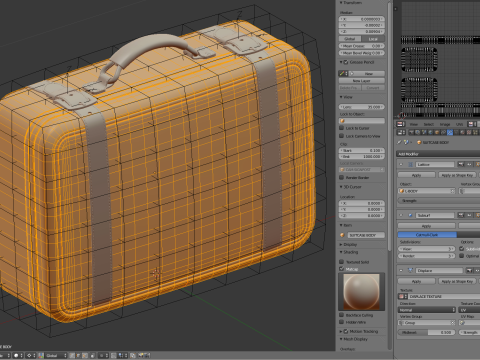Enable Textured Solid checkbox
The image size is (480, 360).
341,262
